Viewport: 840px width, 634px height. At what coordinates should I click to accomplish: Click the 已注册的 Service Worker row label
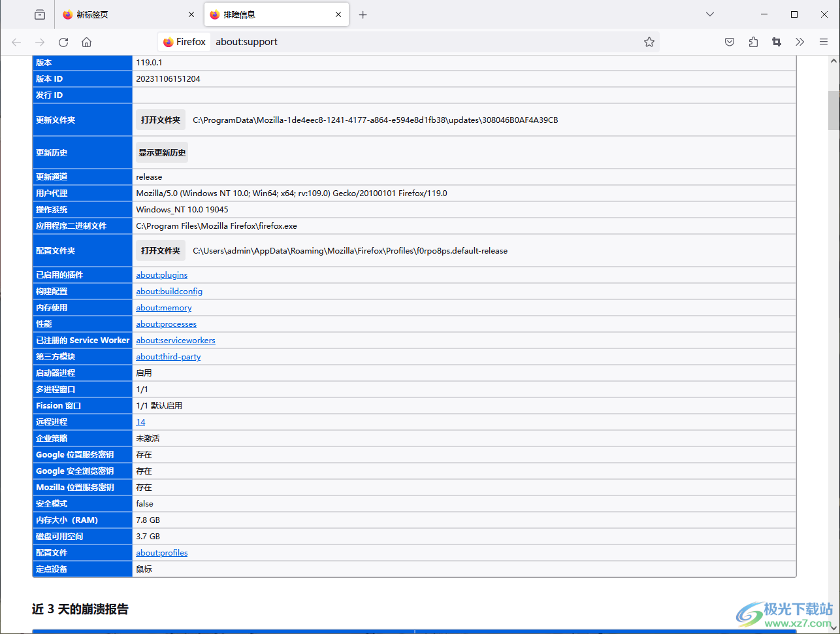point(82,341)
